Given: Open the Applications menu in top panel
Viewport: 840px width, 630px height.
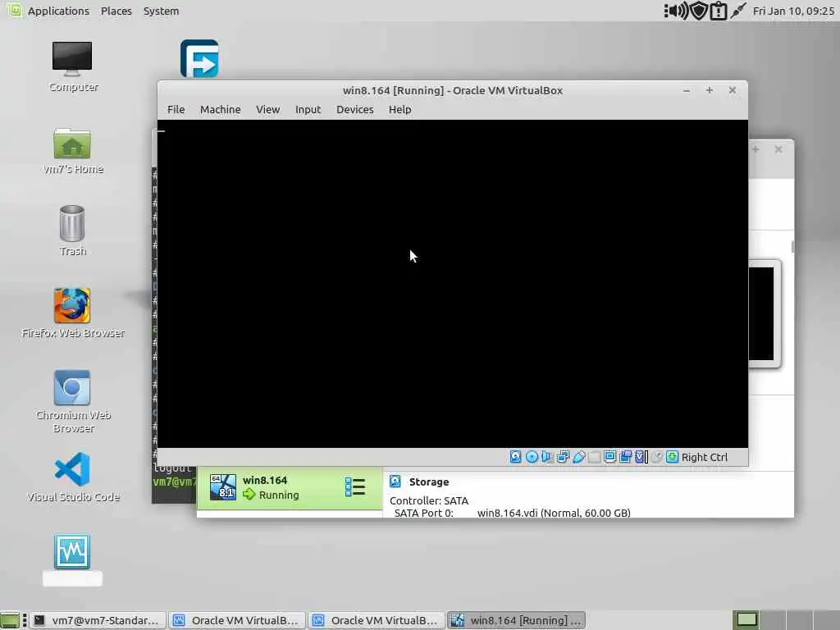Looking at the screenshot, I should [58, 11].
